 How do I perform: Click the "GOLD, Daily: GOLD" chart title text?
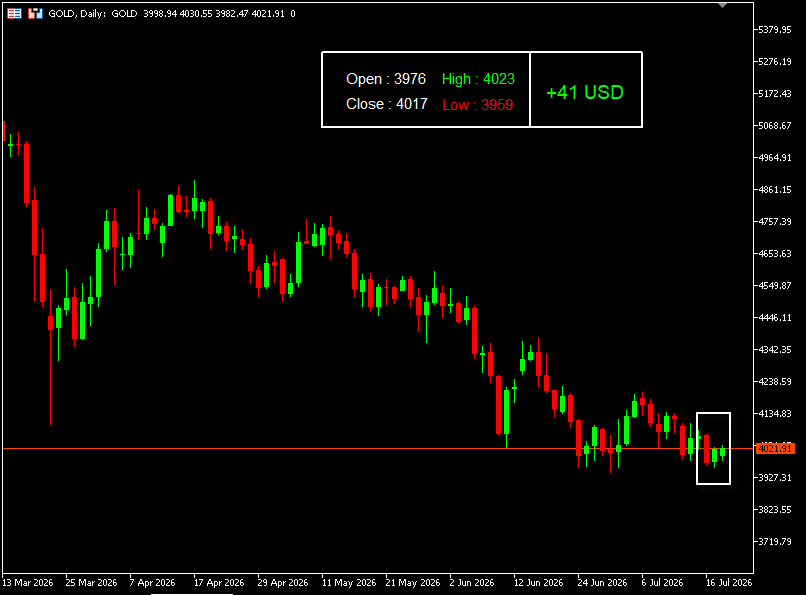point(93,14)
